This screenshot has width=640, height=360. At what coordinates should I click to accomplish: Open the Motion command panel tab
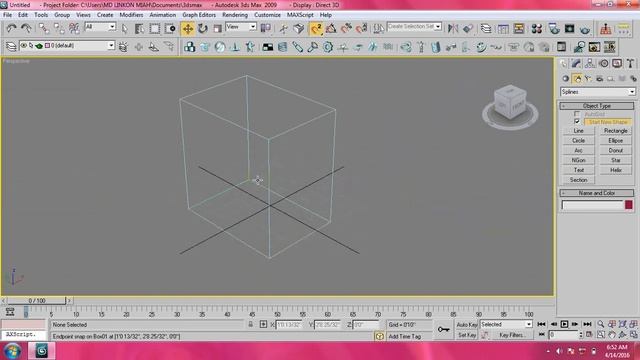coord(604,64)
